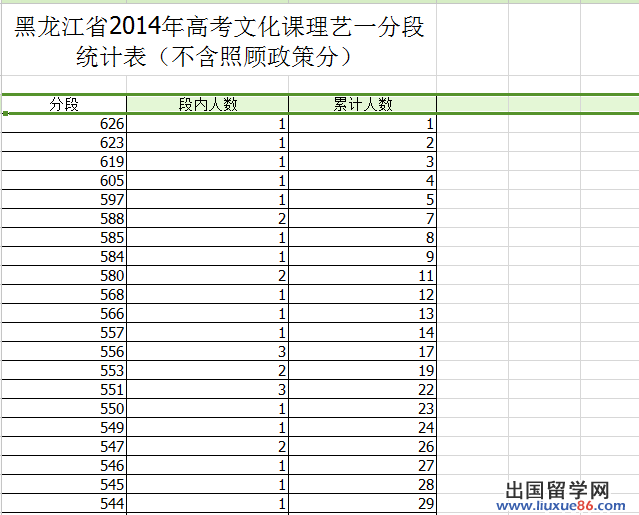Viewport: 639px width, 515px height.
Task: Click cumulative count cell 26
Action: click(362, 447)
